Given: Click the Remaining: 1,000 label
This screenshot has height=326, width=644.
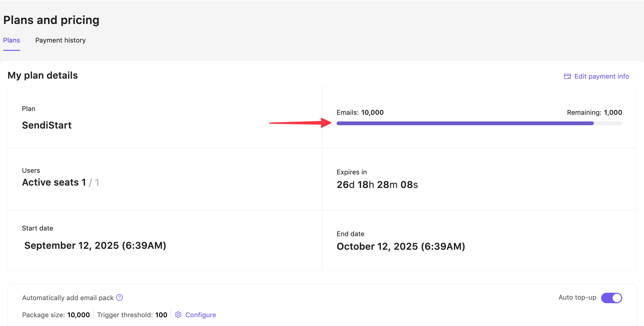Looking at the screenshot, I should pyautogui.click(x=594, y=113).
